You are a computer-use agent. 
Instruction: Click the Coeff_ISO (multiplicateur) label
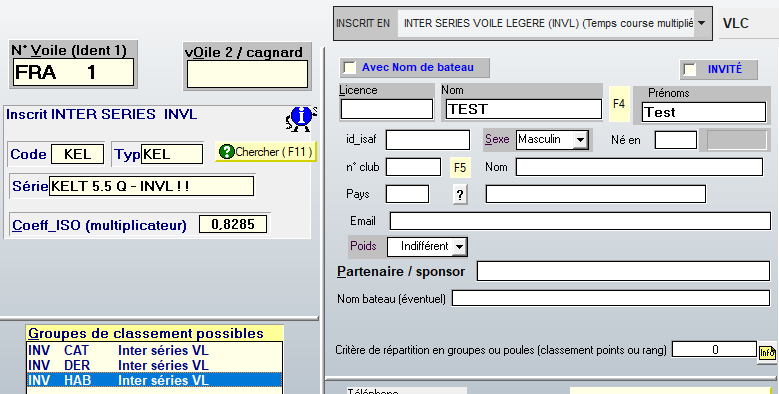pos(99,226)
